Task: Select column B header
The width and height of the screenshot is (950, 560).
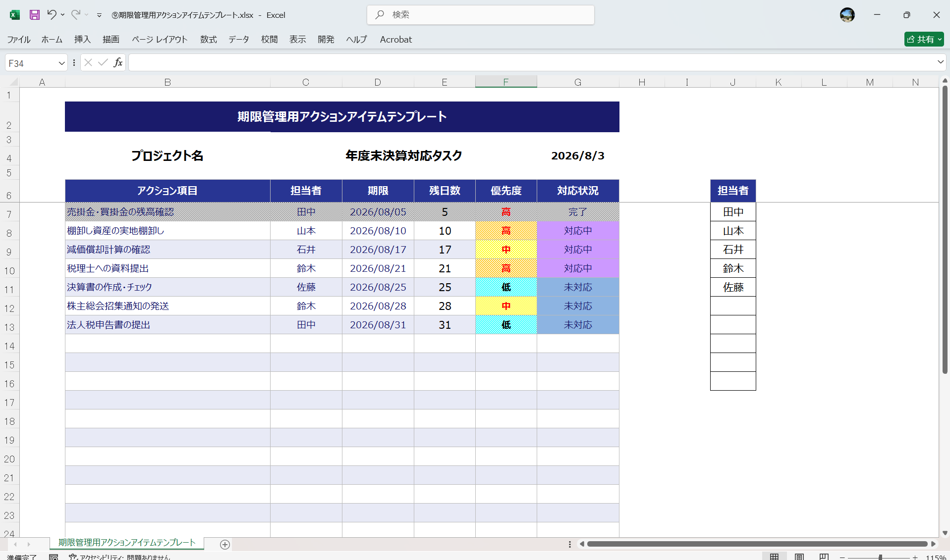Action: pyautogui.click(x=168, y=82)
